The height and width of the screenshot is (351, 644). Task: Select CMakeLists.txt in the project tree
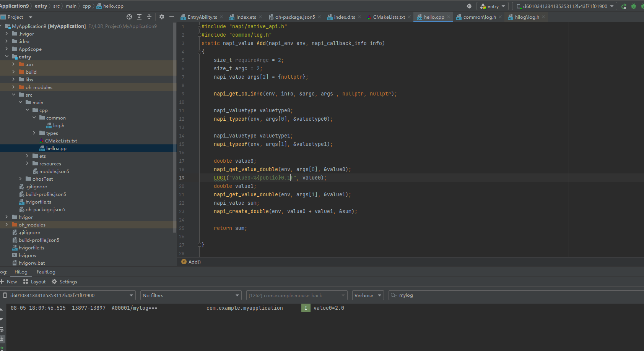point(61,141)
